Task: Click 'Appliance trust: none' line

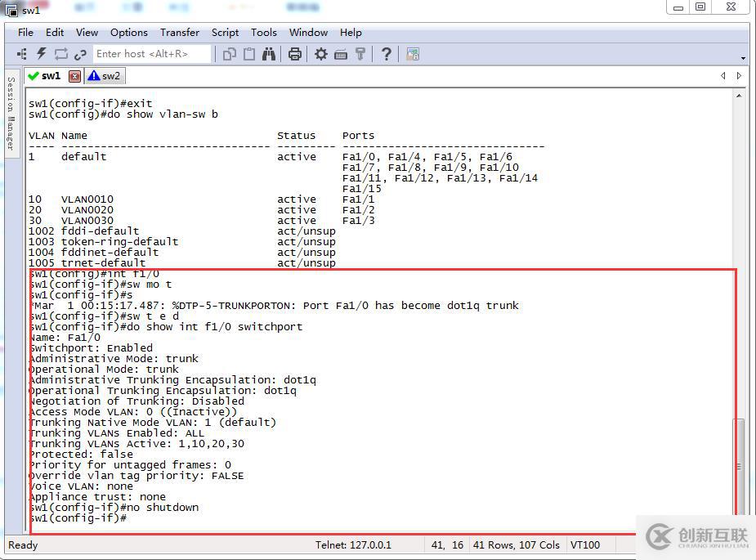Action: point(98,496)
